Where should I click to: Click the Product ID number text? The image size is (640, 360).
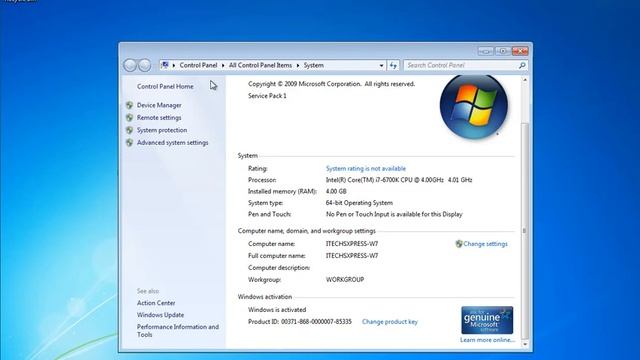316,322
